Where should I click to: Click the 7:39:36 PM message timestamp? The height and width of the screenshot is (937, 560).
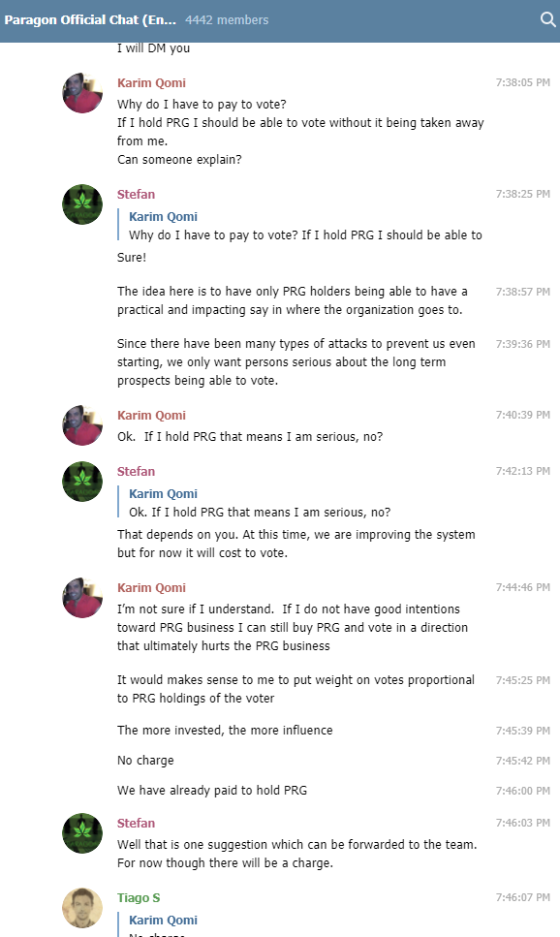[522, 344]
